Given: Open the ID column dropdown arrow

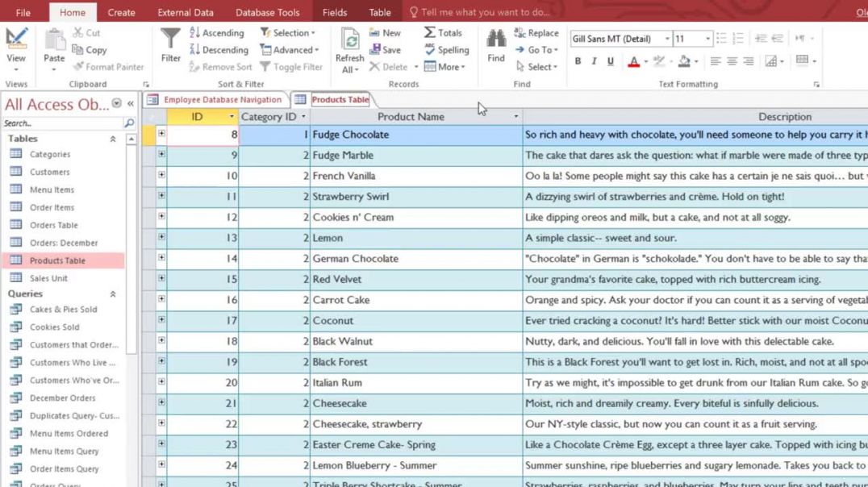Looking at the screenshot, I should [232, 117].
